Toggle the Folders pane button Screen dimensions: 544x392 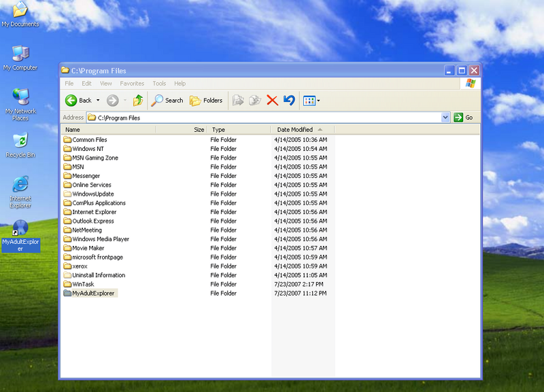tap(206, 101)
